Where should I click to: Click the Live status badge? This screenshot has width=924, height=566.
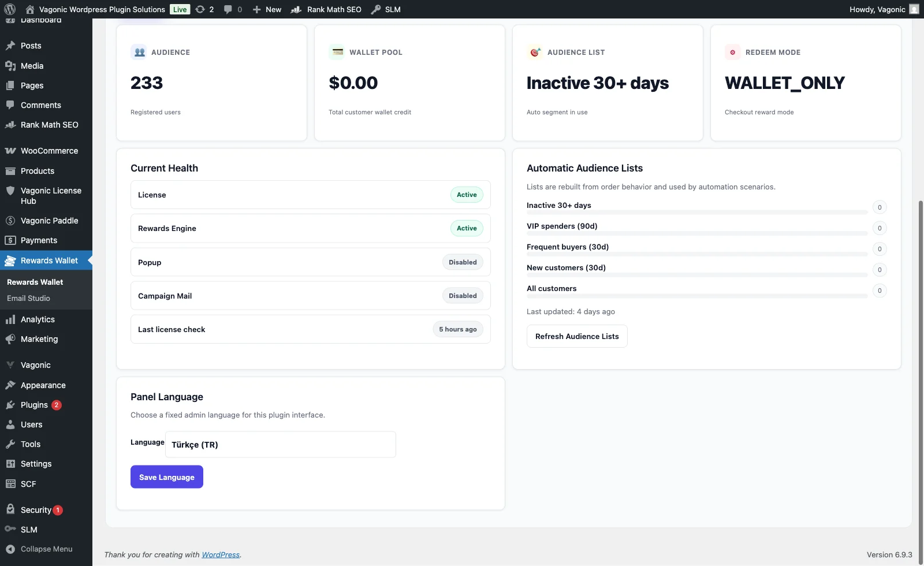pyautogui.click(x=180, y=9)
